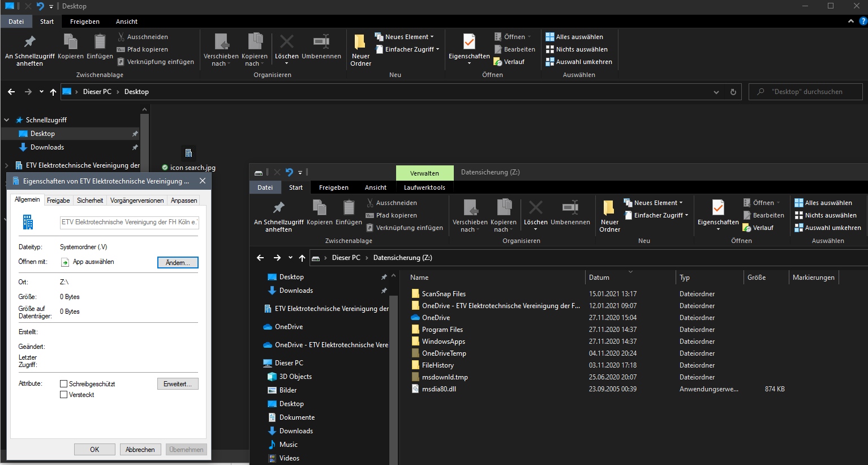Select WindowsApps folder row

(x=444, y=342)
